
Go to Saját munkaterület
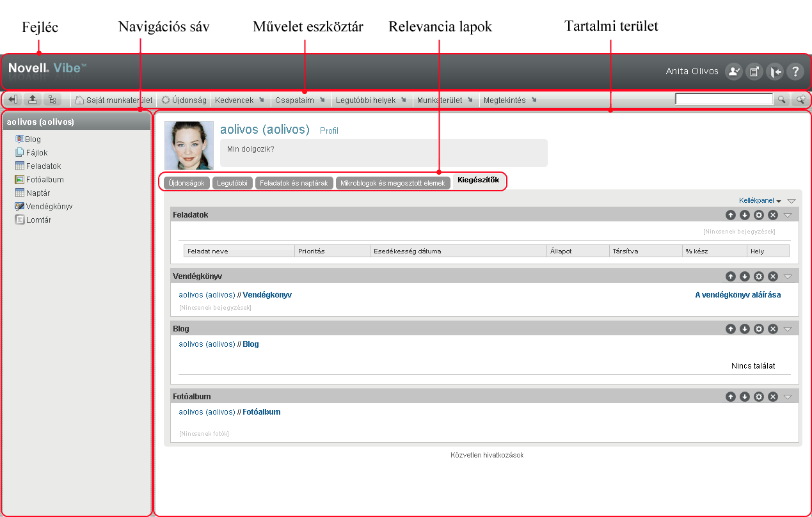[x=114, y=100]
